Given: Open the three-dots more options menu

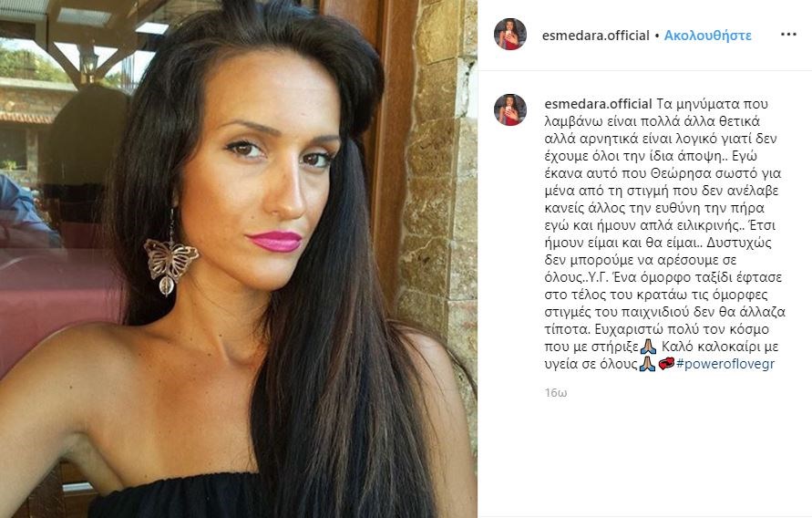Looking at the screenshot, I should pos(788,35).
